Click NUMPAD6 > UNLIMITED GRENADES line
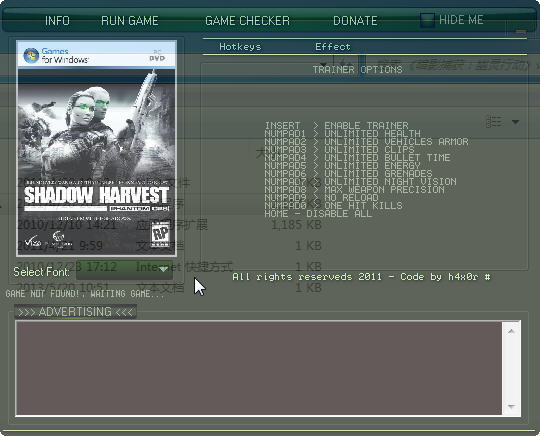 [348, 173]
